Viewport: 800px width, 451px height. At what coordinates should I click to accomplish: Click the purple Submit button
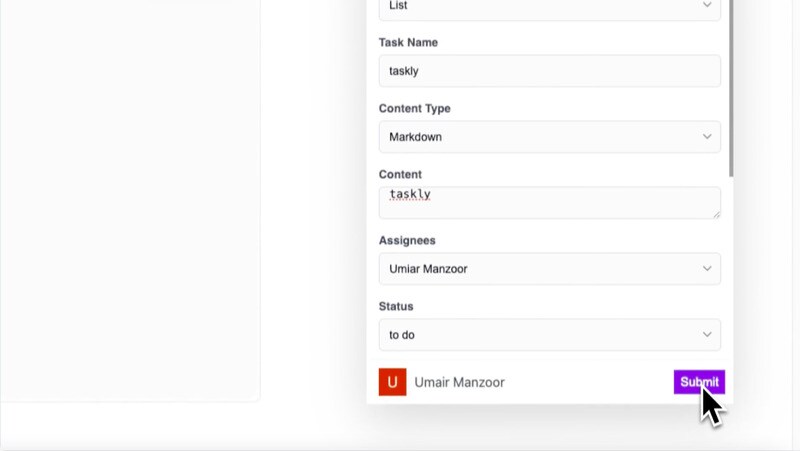coord(699,382)
